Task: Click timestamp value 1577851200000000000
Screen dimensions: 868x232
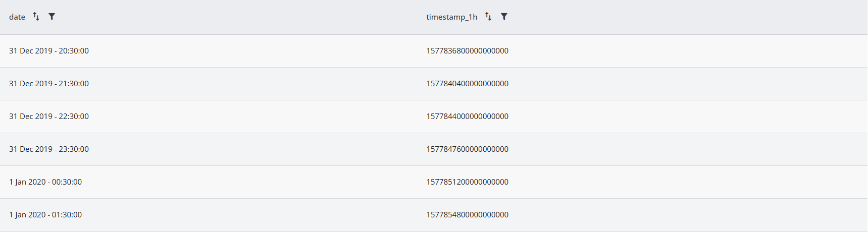Action: pos(467,182)
